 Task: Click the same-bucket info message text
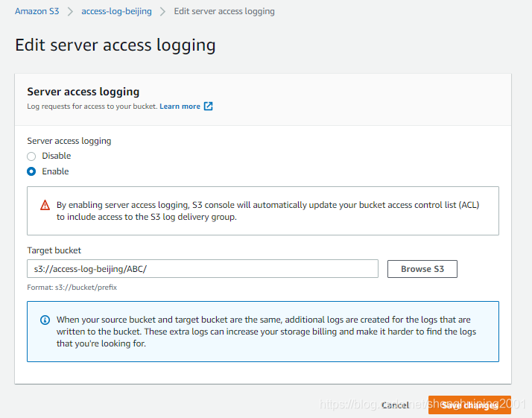pyautogui.click(x=266, y=332)
